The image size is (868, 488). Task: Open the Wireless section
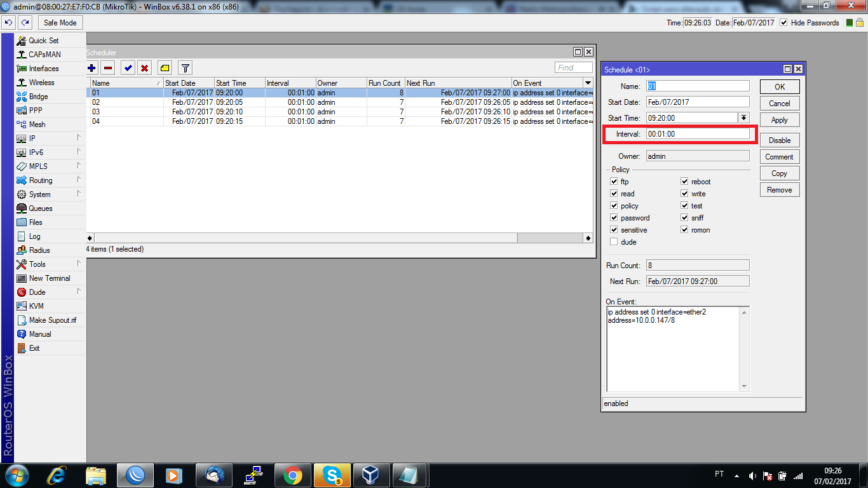click(x=50, y=83)
